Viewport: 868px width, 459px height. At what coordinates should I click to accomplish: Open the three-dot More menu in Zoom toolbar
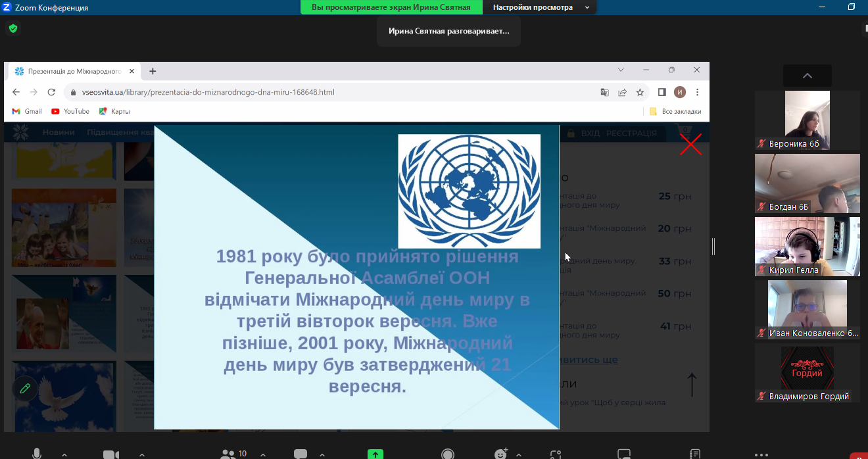(761, 454)
